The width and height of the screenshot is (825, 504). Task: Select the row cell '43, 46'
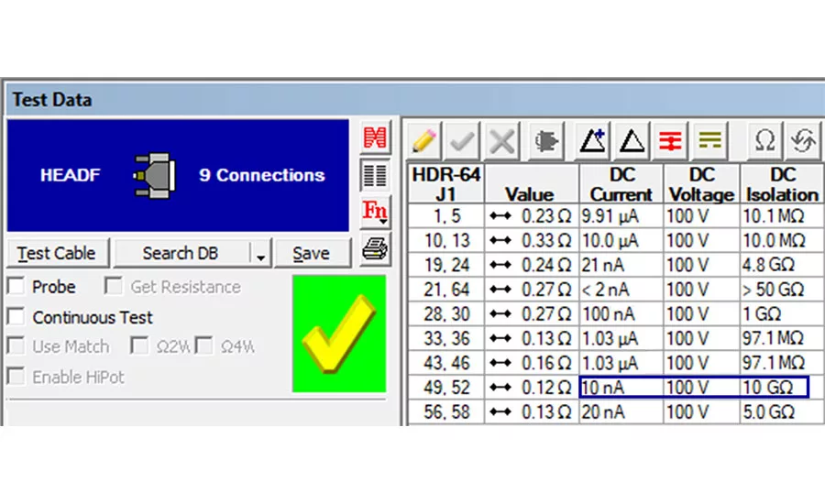[x=446, y=363]
